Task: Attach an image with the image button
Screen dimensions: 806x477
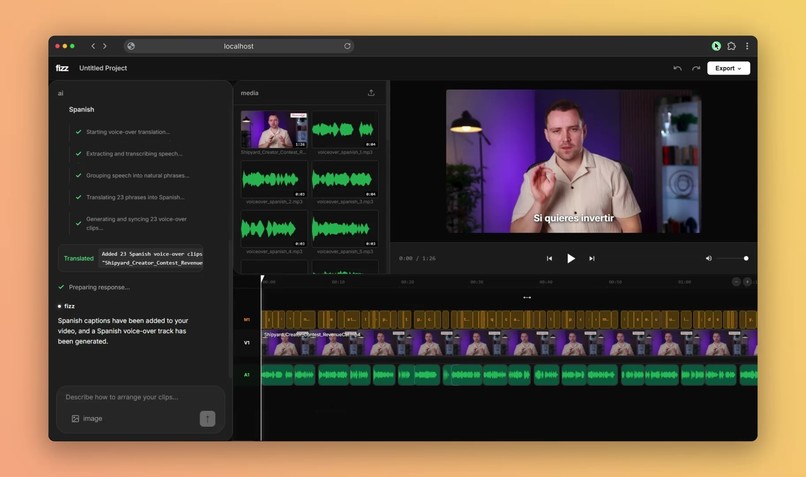Action: pos(87,418)
